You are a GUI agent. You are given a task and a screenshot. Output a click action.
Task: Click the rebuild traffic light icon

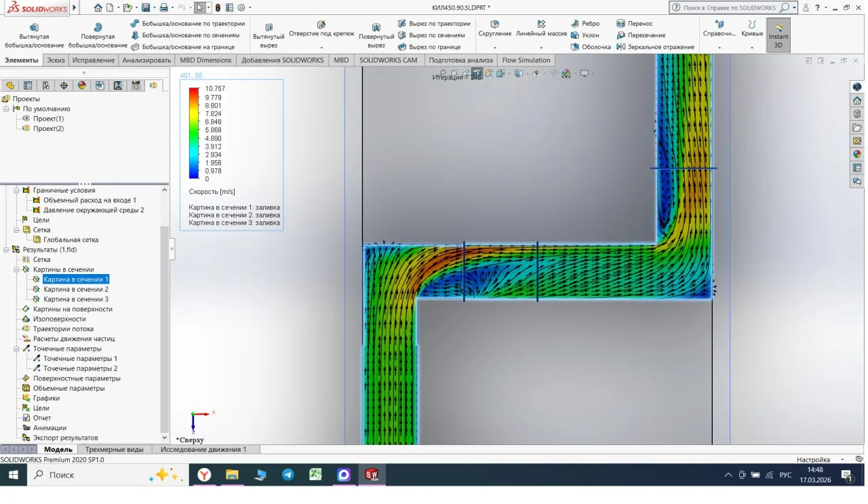tap(218, 8)
